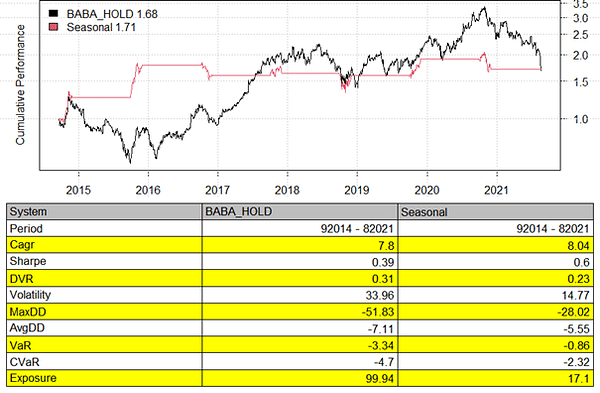Click the Seasonal Sharpe value 0.6
Image resolution: width=600 pixels, height=393 pixels.
(x=582, y=262)
